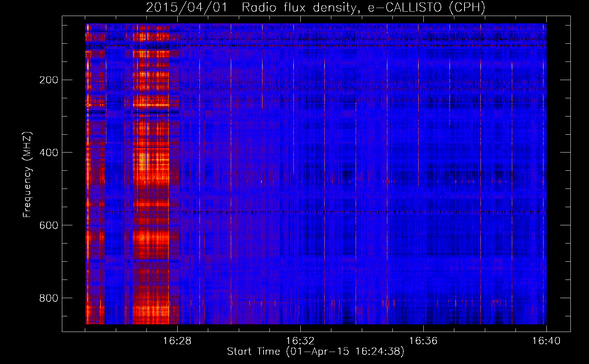Click the 200 frequency tick label

49,80
